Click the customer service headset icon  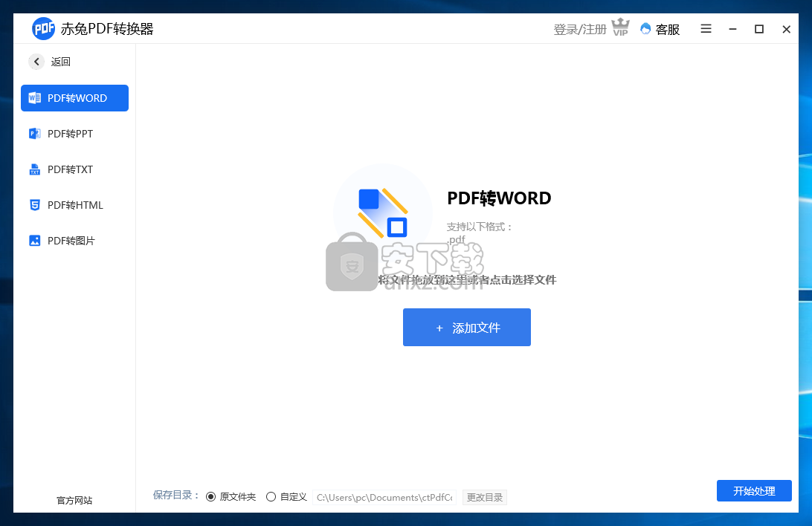pyautogui.click(x=645, y=29)
